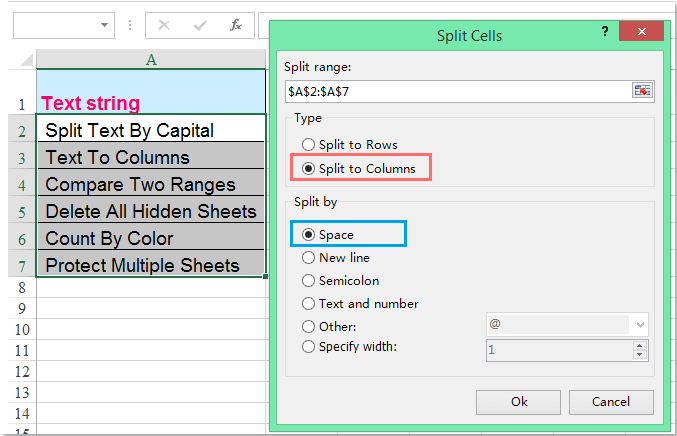
Task: Choose New line as split separator
Action: [308, 258]
